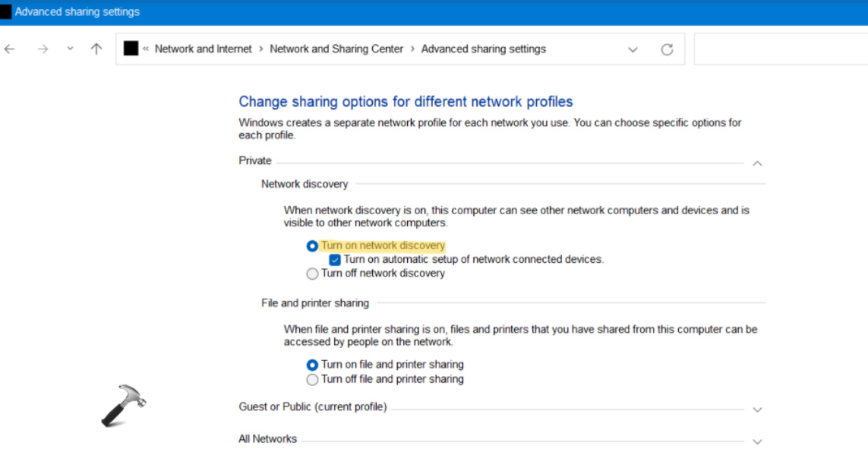Select Turn off file and printer sharing
The height and width of the screenshot is (465, 868).
coord(312,379)
